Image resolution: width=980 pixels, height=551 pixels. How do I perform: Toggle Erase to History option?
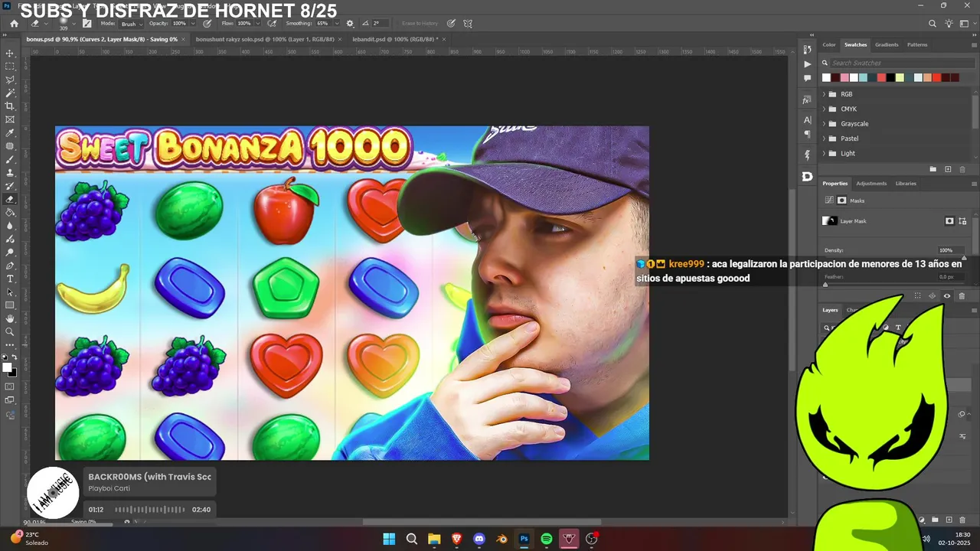(420, 24)
